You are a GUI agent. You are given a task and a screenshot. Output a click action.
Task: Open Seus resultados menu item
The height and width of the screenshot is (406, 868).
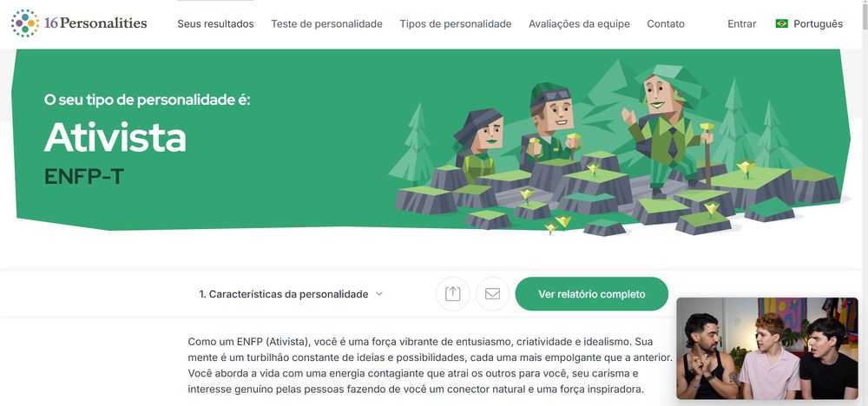click(215, 23)
